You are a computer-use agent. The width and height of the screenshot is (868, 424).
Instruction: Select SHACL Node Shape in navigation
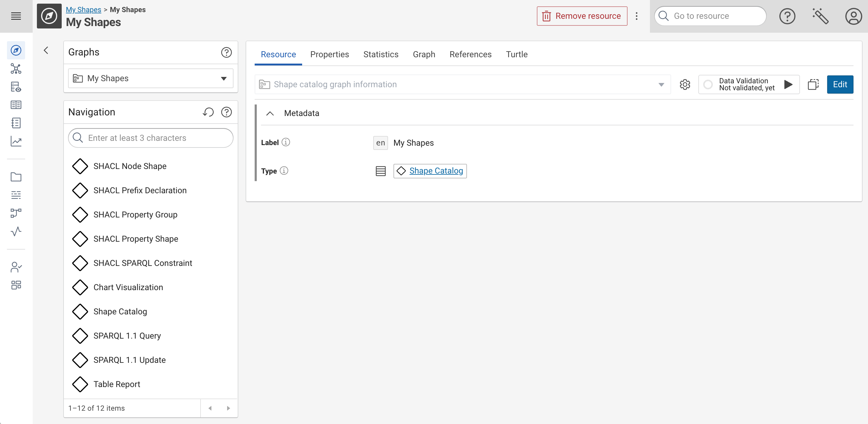pyautogui.click(x=130, y=166)
